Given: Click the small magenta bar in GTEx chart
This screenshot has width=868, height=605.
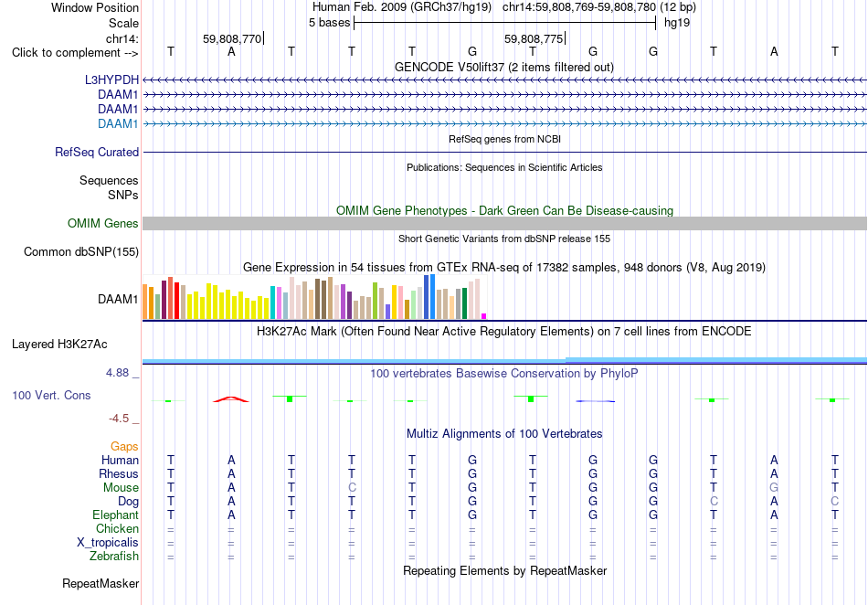Looking at the screenshot, I should tap(484, 316).
